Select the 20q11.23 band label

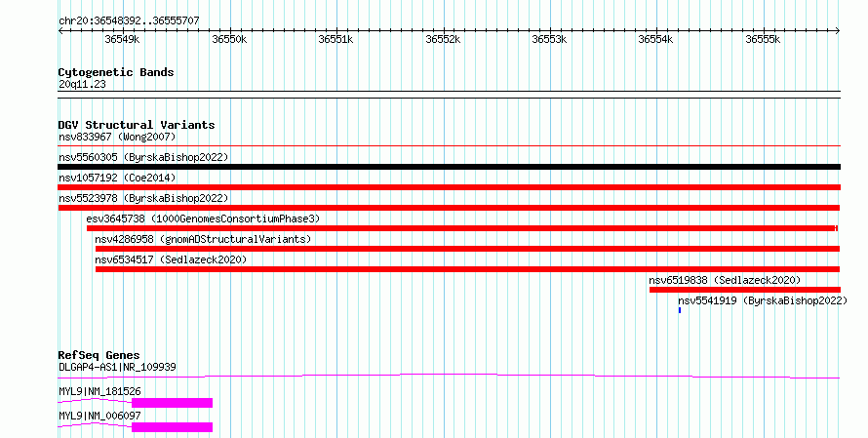coord(82,85)
